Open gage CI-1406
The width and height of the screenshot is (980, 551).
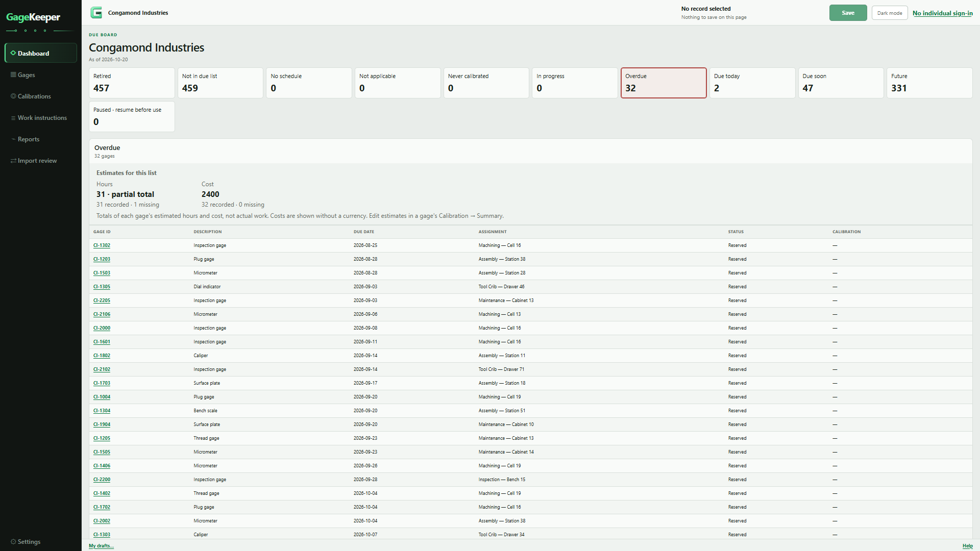coord(102,466)
